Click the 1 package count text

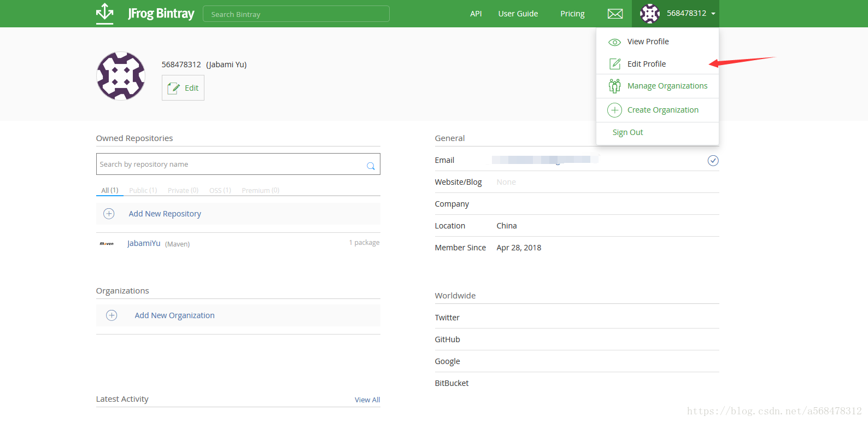coord(364,243)
